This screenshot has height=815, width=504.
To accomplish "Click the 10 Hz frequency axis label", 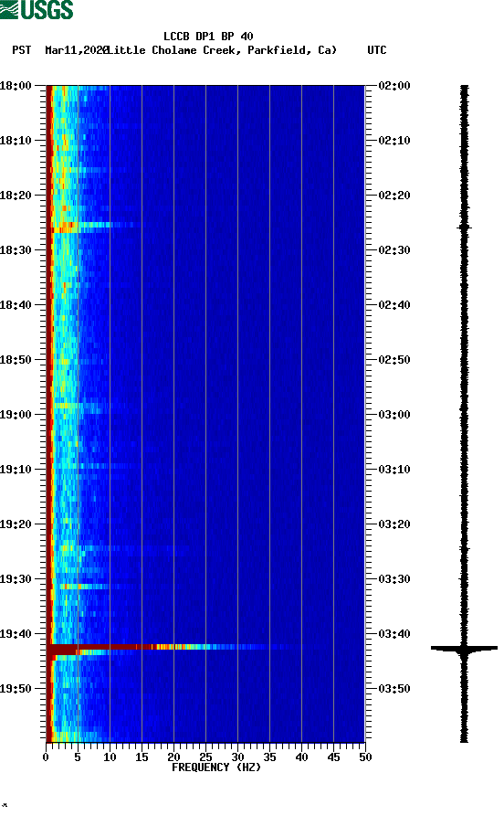I will (x=110, y=757).
